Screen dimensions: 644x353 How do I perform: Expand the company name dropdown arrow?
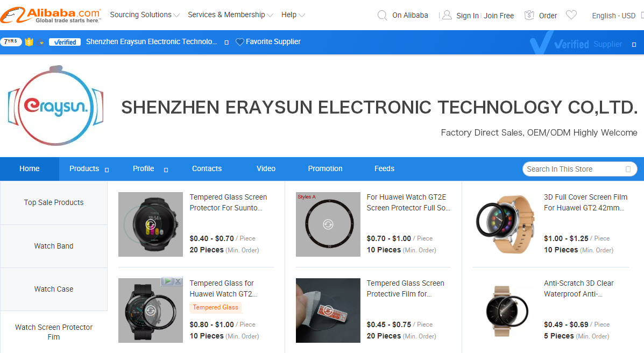click(x=227, y=43)
